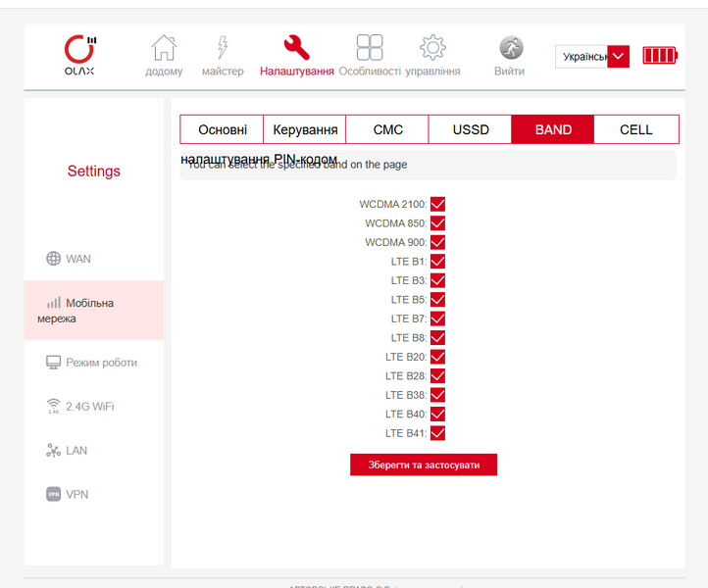Image resolution: width=708 pixels, height=588 pixels.
Task: Disable the LTE B3 band
Action: (437, 280)
